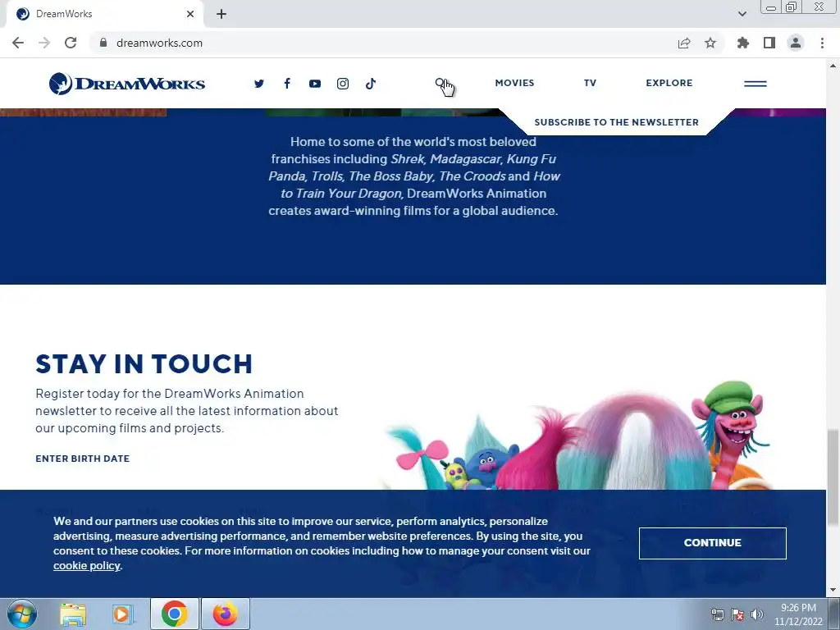840x630 pixels.
Task: Click the Trolls characters image
Action: (577, 435)
